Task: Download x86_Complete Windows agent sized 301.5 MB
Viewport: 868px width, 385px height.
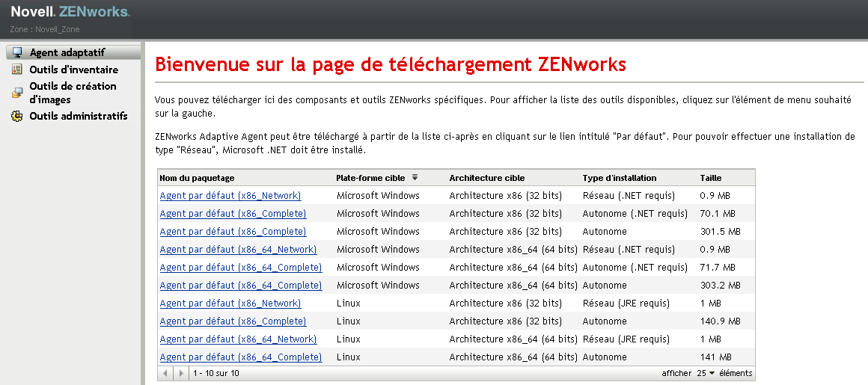Action: coord(233,232)
